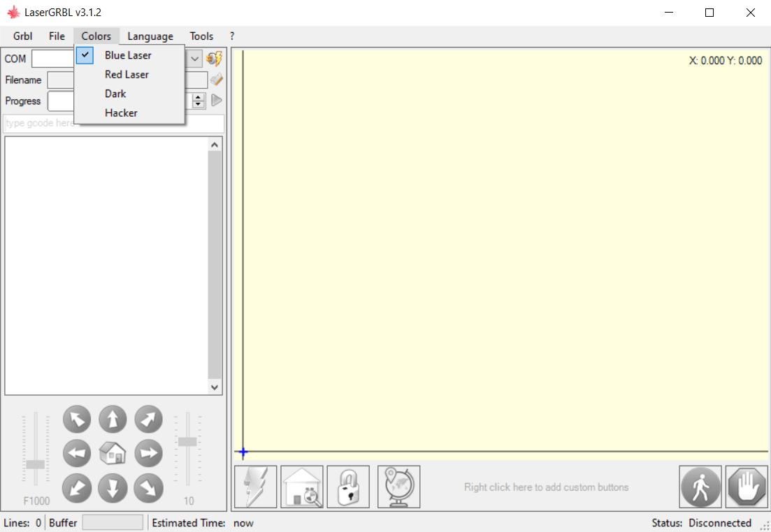Open the Tools menu
This screenshot has height=532, width=771.
coord(201,36)
